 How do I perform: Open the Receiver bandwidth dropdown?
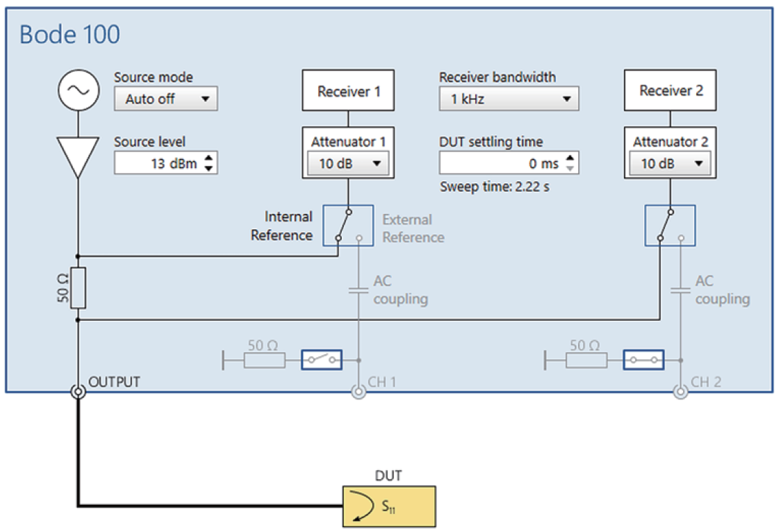(x=509, y=99)
